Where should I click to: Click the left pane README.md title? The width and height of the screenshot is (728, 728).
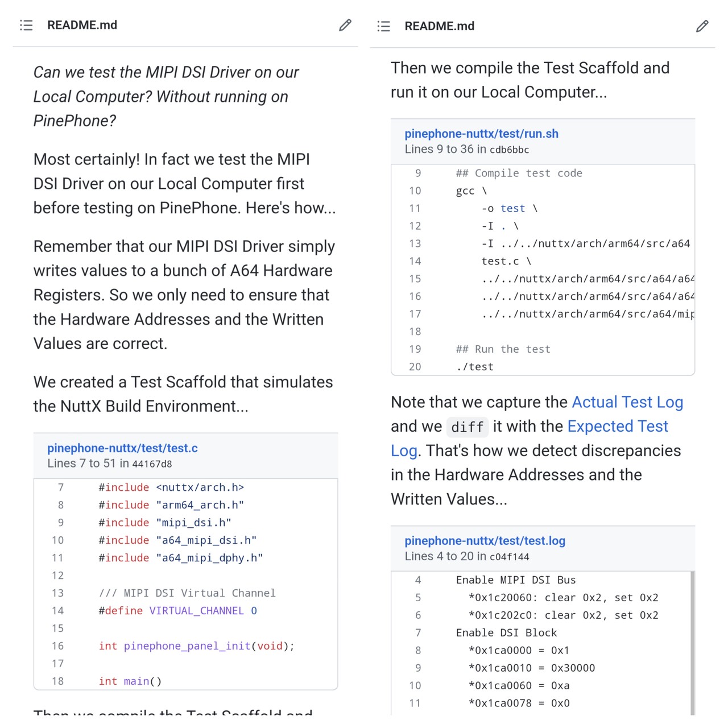(82, 25)
